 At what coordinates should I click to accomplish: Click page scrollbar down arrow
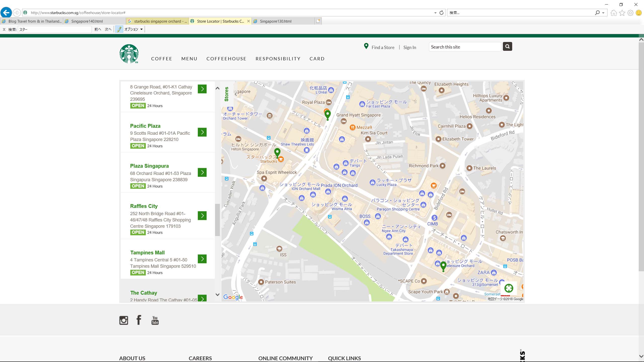tap(641, 356)
